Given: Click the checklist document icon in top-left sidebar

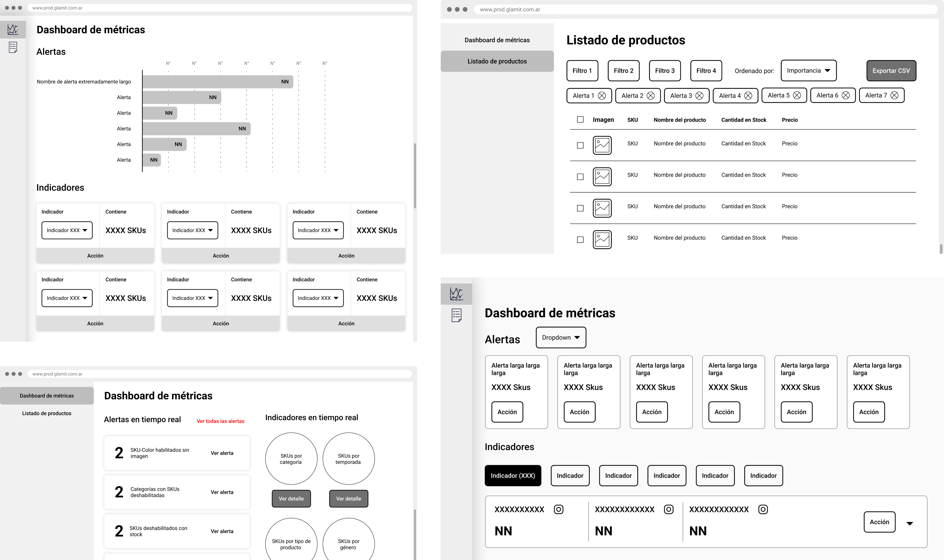Looking at the screenshot, I should pos(13,47).
